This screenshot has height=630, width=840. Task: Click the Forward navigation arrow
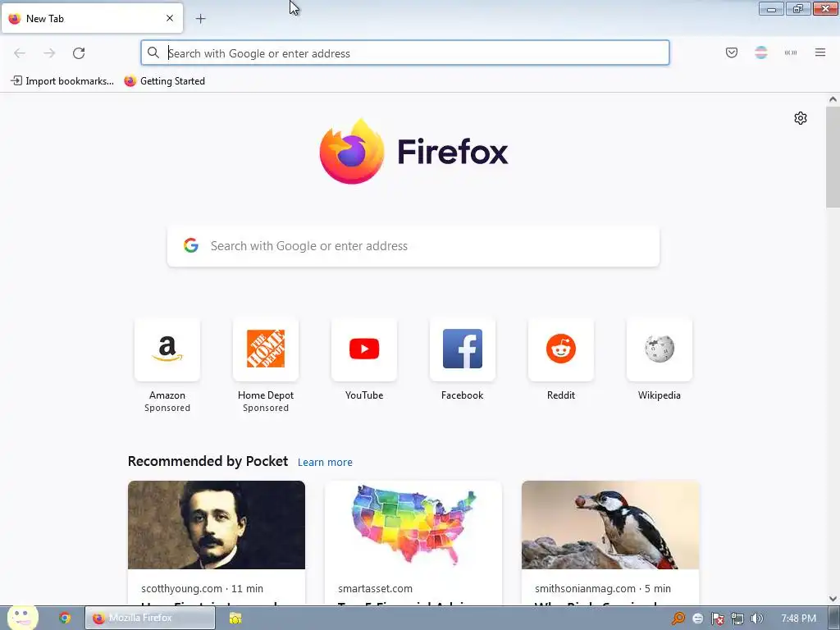point(49,53)
